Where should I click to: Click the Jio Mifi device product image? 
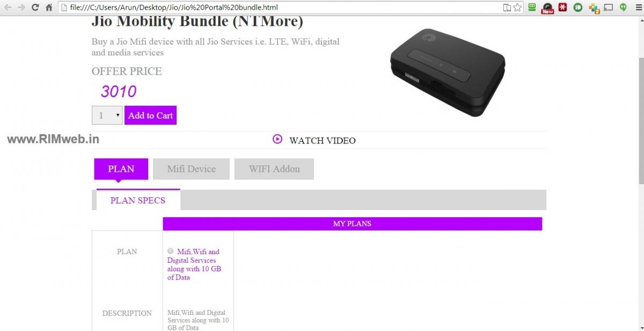click(447, 71)
